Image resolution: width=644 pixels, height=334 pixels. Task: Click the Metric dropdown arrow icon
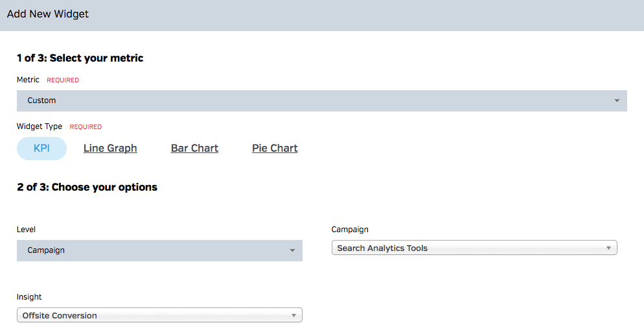coord(617,101)
